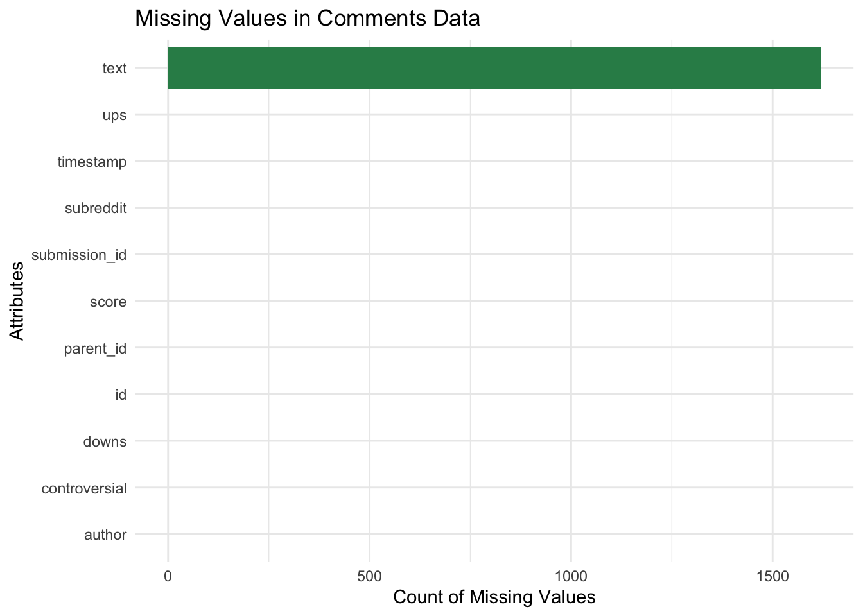Select the "submission_id" attribute label
Screen dimensions: 863x616
tap(79, 255)
